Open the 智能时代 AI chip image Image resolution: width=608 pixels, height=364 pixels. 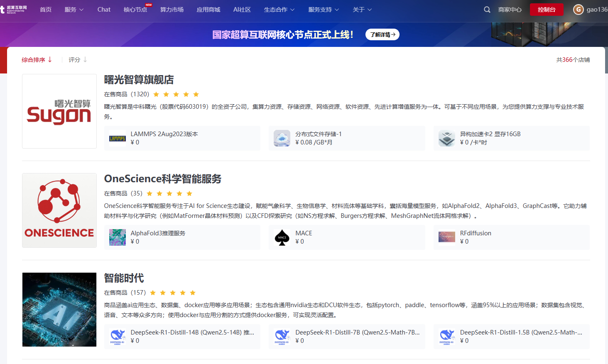[x=59, y=310]
